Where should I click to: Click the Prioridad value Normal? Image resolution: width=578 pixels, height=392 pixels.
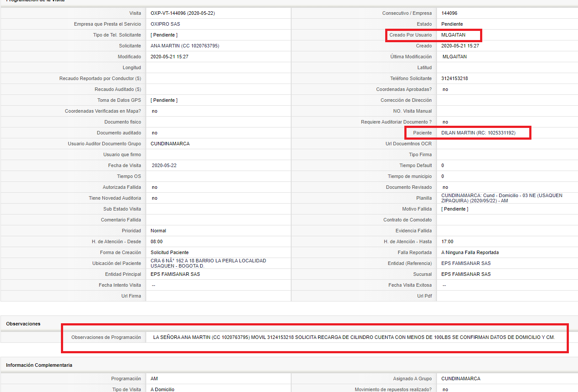pos(158,231)
